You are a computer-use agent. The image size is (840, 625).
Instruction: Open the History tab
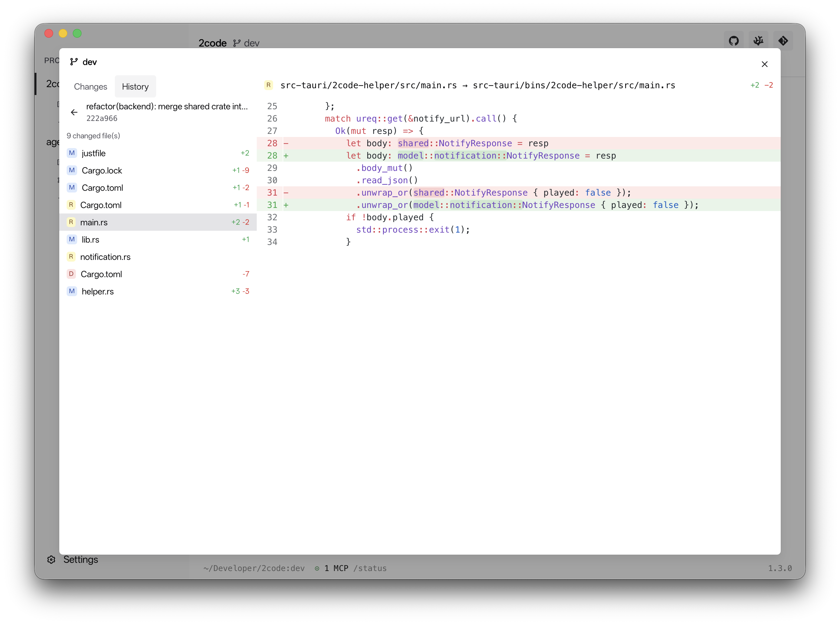[x=135, y=86]
